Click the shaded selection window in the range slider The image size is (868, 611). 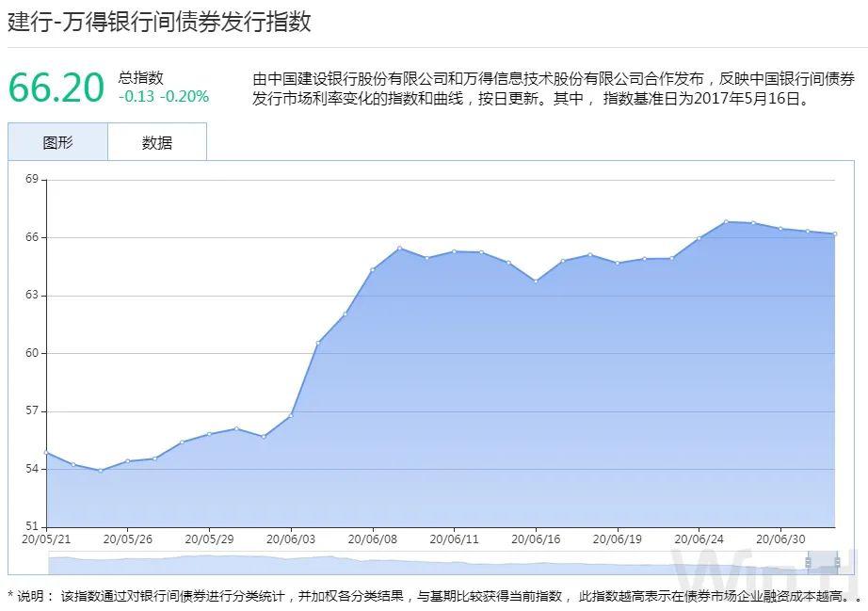pyautogui.click(x=823, y=562)
